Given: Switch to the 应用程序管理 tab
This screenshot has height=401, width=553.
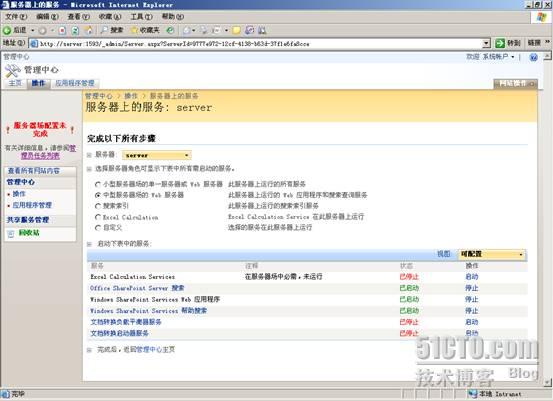Looking at the screenshot, I should pyautogui.click(x=75, y=84).
